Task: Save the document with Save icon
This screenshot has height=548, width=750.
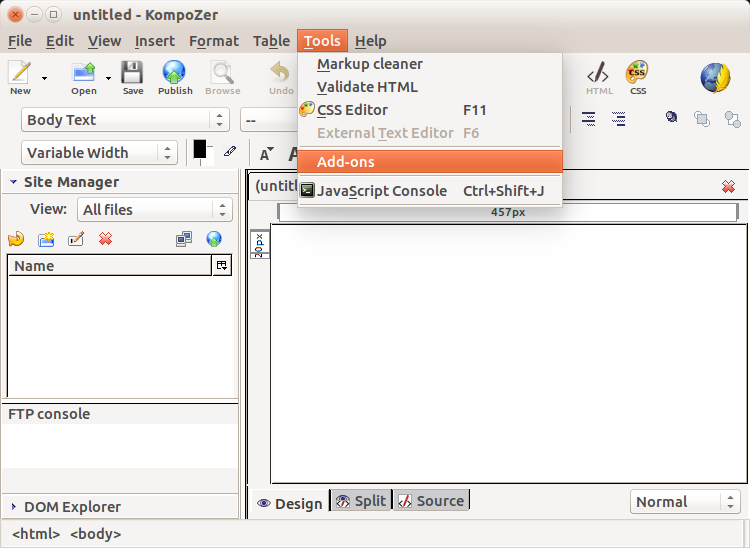Action: coord(132,73)
